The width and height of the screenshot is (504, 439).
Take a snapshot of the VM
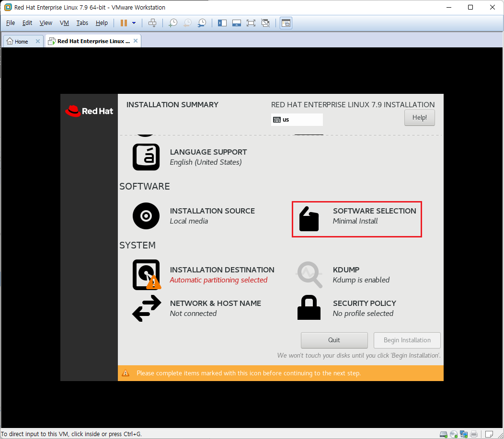coord(173,23)
